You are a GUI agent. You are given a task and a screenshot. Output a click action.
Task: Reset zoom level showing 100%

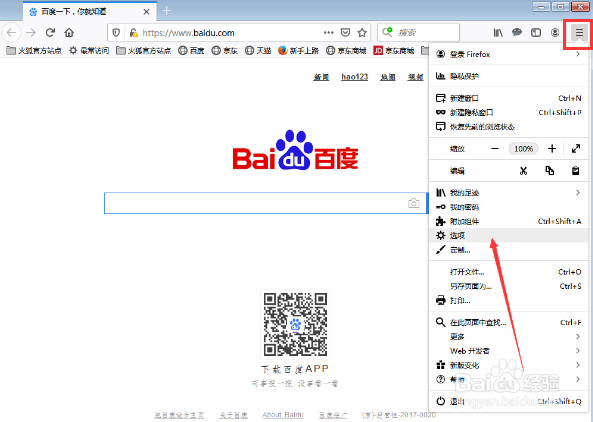point(523,149)
